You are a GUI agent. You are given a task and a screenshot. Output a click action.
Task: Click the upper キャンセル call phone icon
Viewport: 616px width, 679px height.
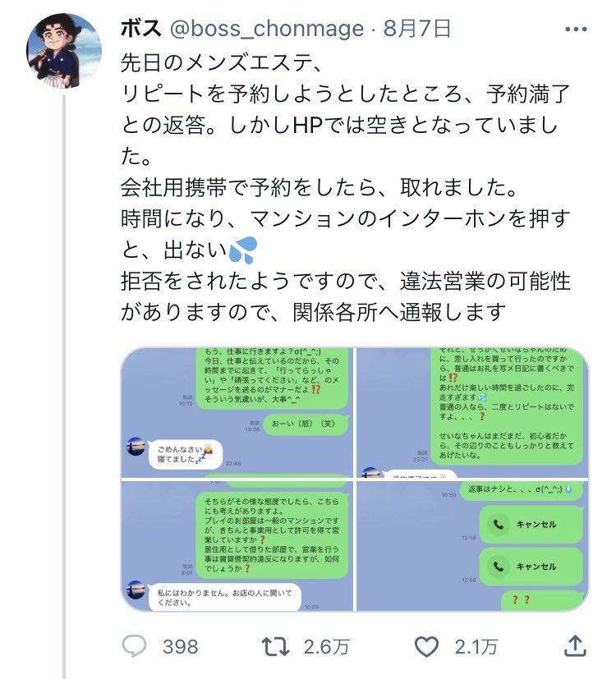click(x=498, y=524)
